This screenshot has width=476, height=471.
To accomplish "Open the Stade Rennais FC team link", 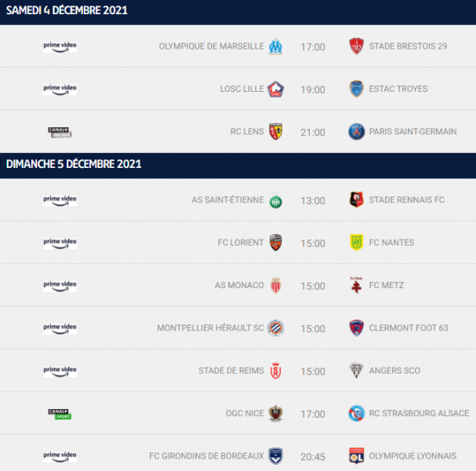I will click(406, 200).
